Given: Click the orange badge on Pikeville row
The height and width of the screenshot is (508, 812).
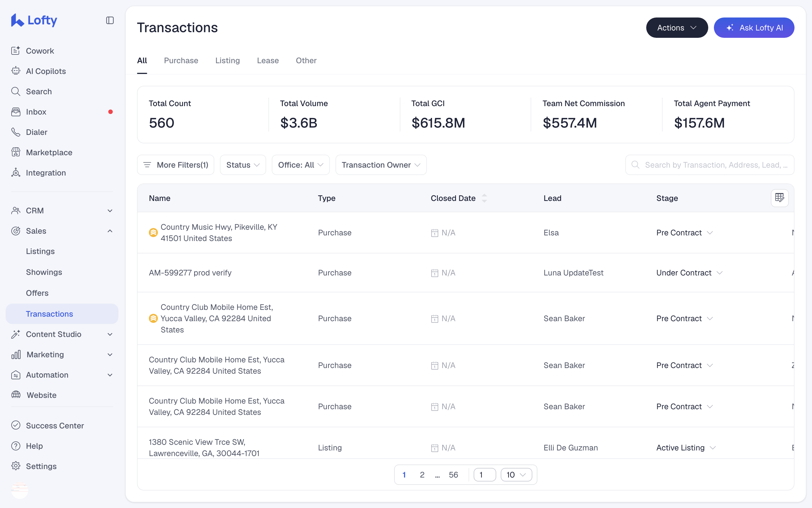Looking at the screenshot, I should click(153, 233).
